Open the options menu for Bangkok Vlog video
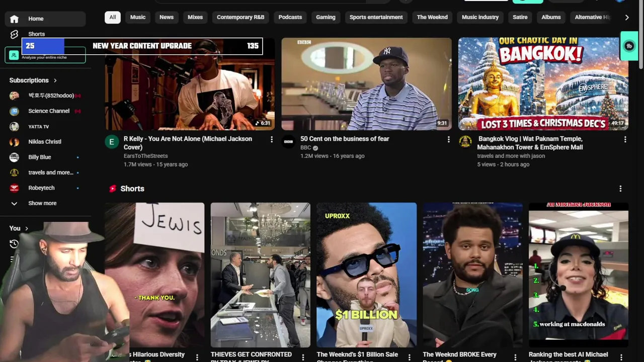Viewport: 644px width, 362px height. (x=625, y=139)
